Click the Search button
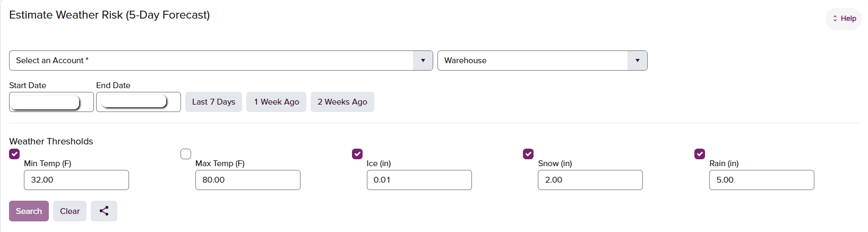 29,211
